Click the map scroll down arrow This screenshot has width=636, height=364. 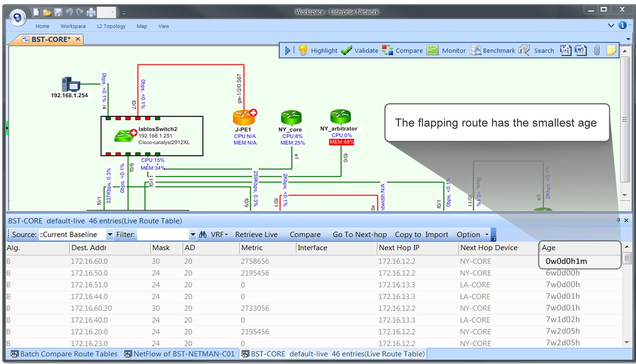625,195
